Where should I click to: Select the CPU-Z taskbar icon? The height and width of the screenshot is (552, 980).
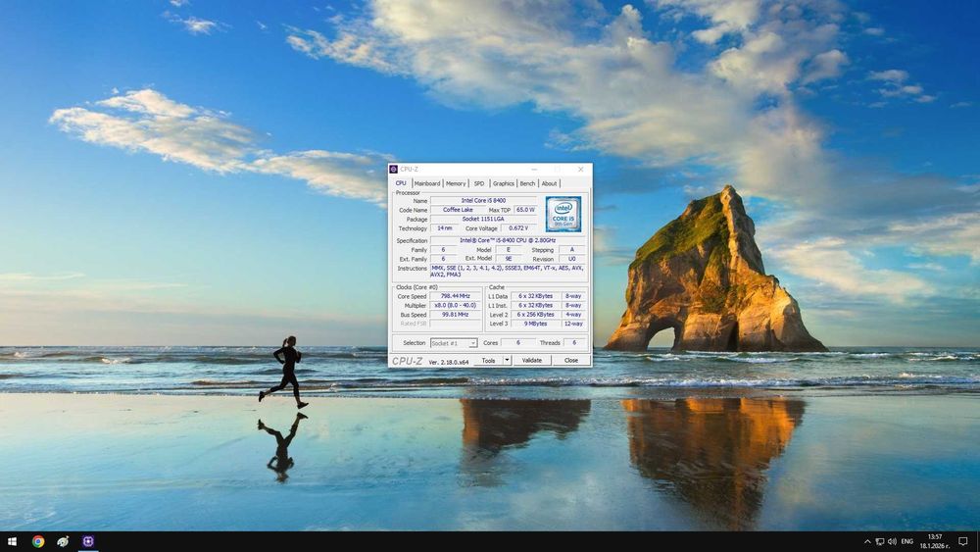coord(88,541)
